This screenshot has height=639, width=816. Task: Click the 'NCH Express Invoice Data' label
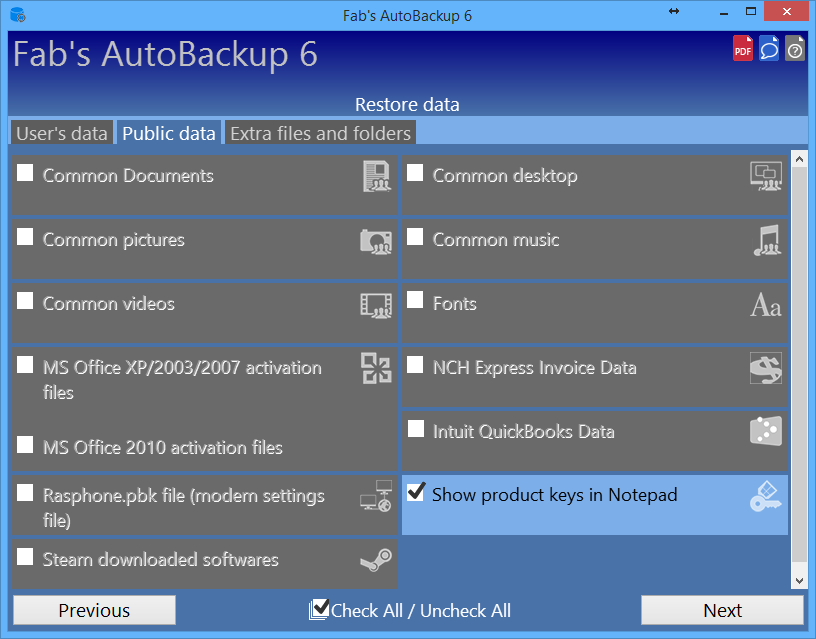click(534, 368)
